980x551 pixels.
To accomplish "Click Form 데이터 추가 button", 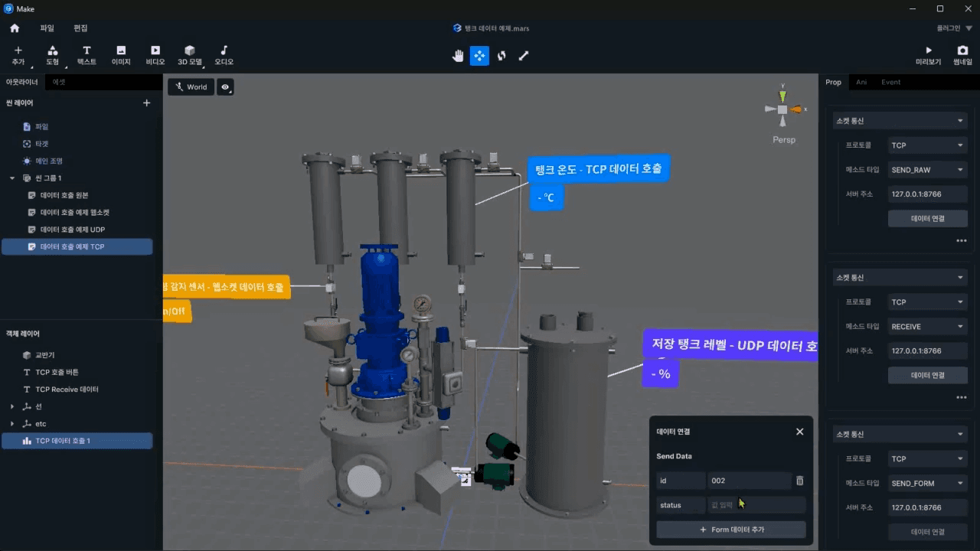I will pos(731,530).
